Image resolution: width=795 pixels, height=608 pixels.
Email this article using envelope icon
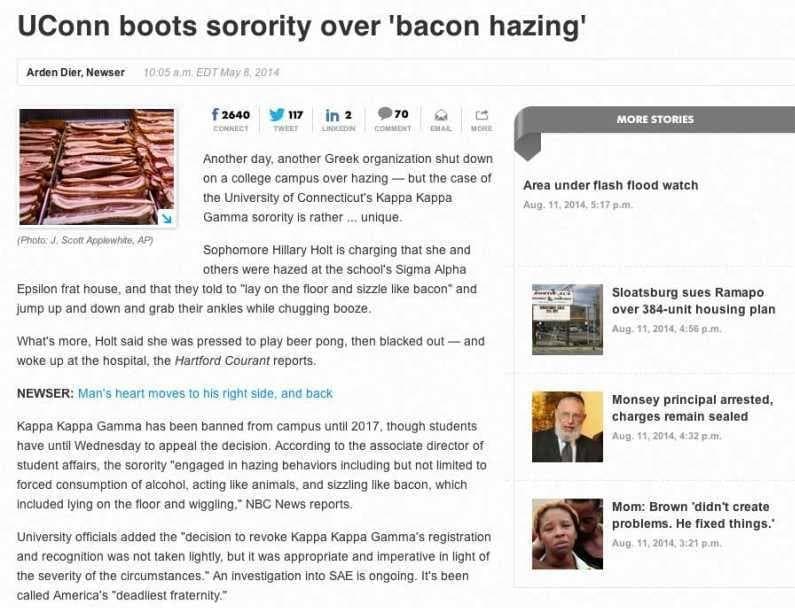(441, 119)
